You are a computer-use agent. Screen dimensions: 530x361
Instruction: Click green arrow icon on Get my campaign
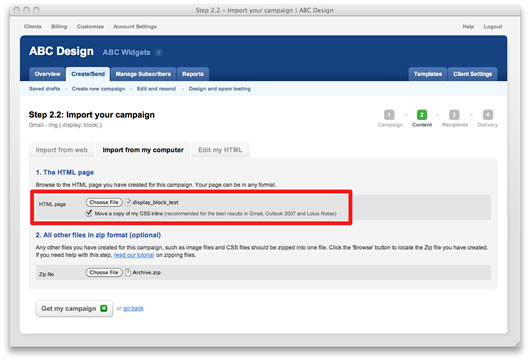pyautogui.click(x=104, y=308)
